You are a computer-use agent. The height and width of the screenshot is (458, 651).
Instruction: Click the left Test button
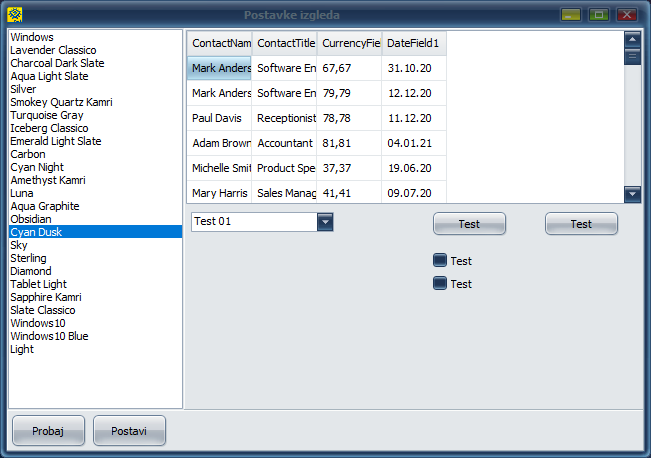469,224
